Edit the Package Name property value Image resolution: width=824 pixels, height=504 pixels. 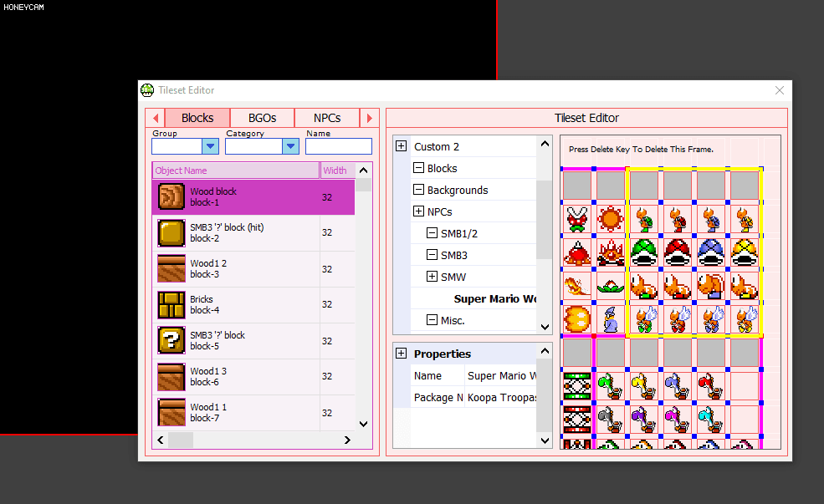tap(501, 397)
